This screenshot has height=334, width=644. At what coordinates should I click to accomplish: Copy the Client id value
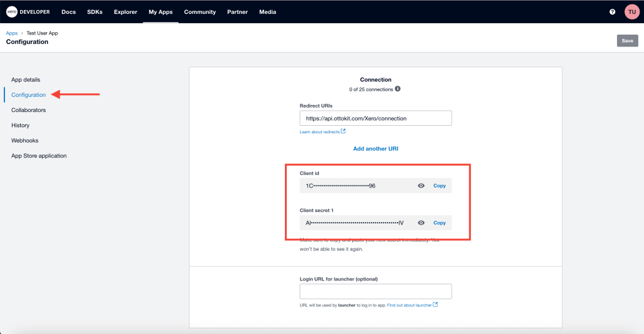pyautogui.click(x=439, y=186)
